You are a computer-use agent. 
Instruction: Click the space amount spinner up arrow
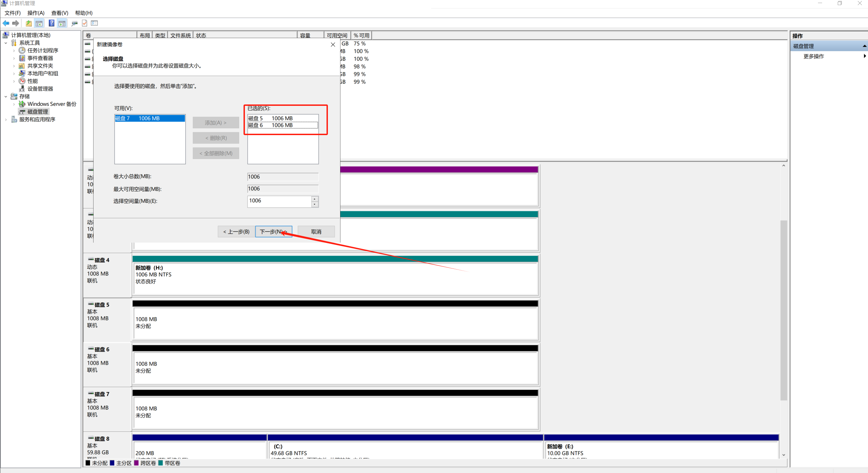pos(315,199)
